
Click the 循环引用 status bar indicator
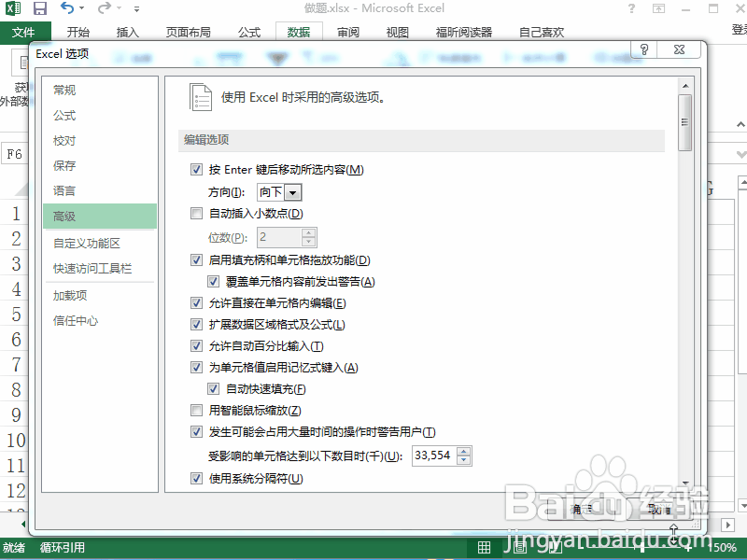coord(63,548)
